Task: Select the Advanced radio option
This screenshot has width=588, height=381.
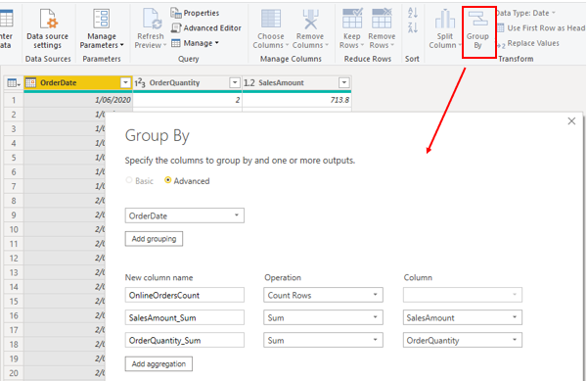Action: point(167,180)
